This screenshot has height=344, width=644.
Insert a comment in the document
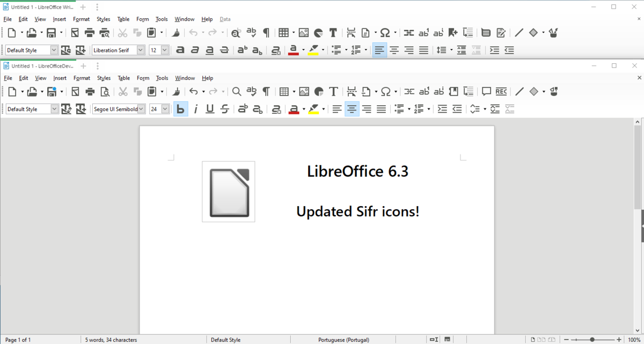point(486,91)
